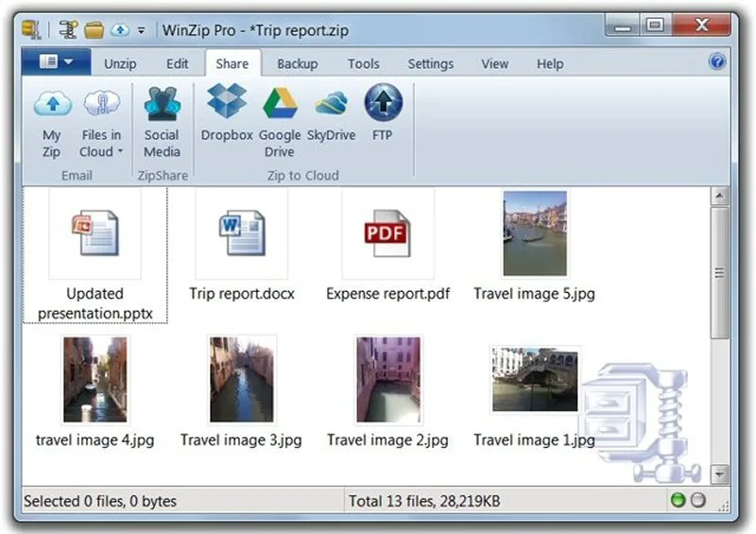756x534 pixels.
Task: Click the gray status indicator light
Action: 698,500
